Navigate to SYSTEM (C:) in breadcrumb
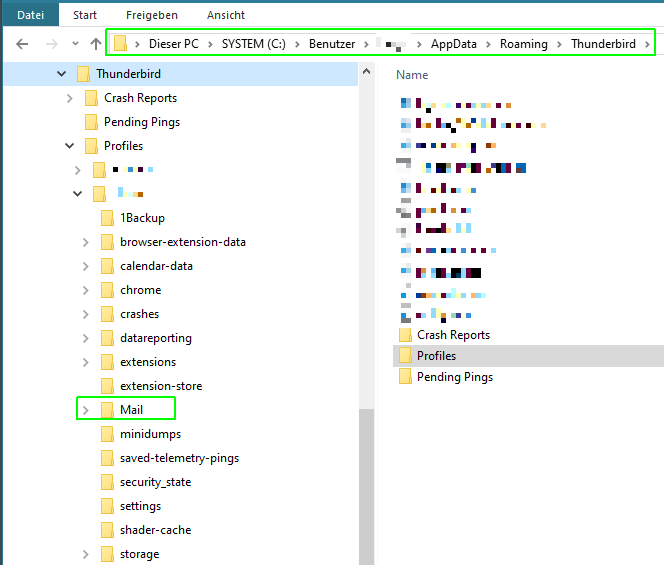 click(254, 44)
